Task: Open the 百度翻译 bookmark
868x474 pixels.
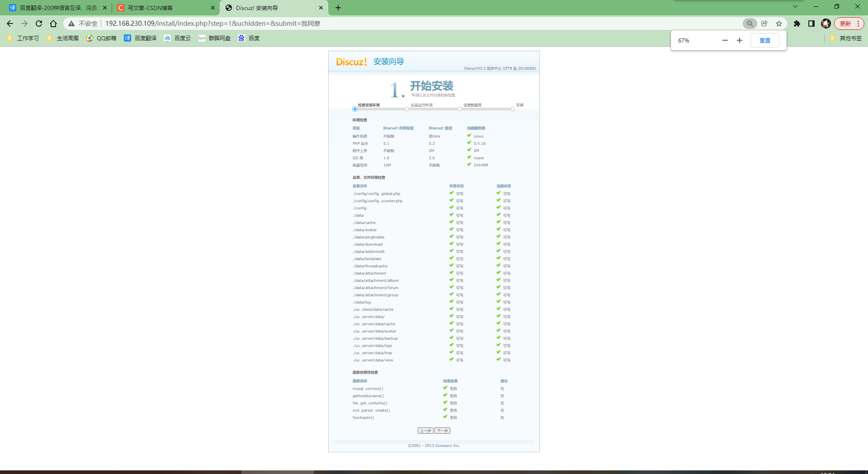Action: point(140,38)
